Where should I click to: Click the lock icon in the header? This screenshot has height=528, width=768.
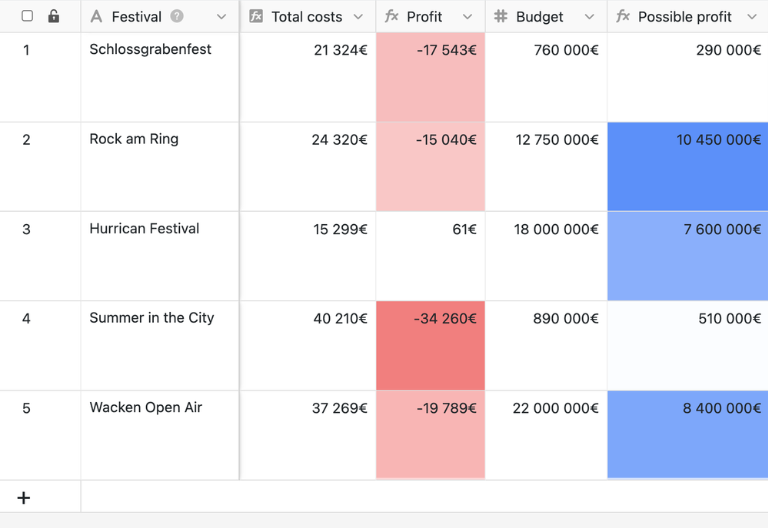pos(53,16)
